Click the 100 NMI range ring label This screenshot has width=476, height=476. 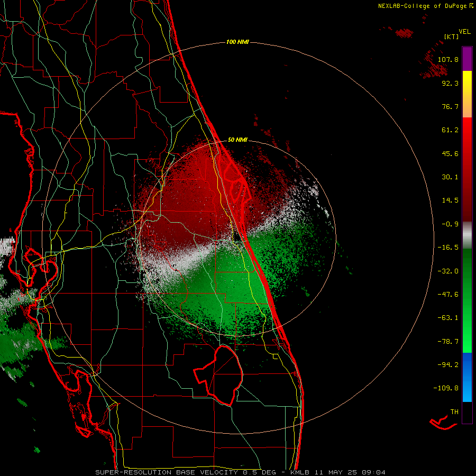pyautogui.click(x=237, y=42)
